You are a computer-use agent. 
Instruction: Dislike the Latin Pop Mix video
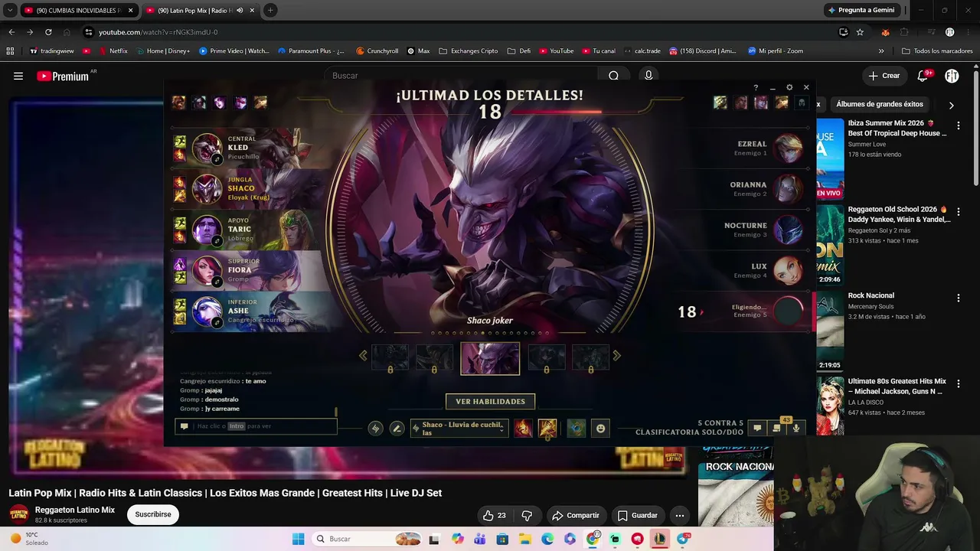527,516
